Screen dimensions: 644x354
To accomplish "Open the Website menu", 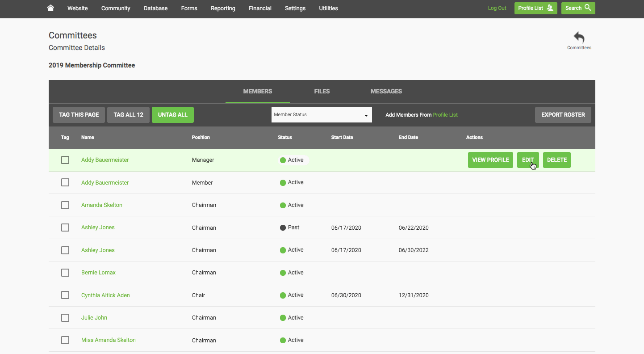I will (x=78, y=8).
